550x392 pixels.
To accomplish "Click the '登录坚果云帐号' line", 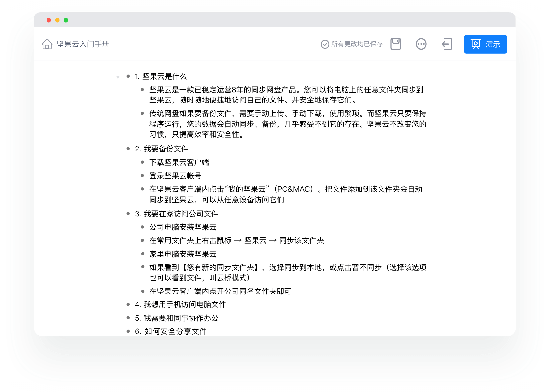I will coord(175,176).
